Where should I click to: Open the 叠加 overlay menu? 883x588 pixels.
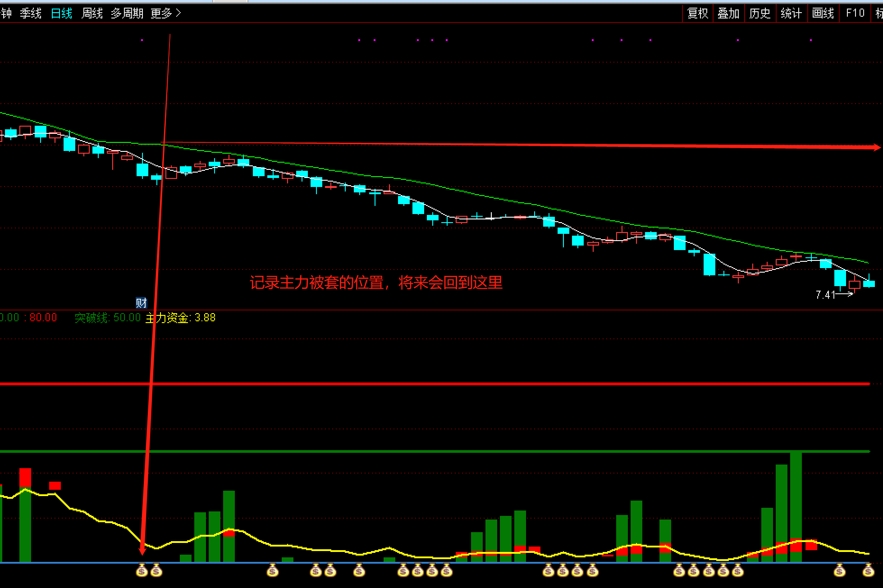click(728, 13)
